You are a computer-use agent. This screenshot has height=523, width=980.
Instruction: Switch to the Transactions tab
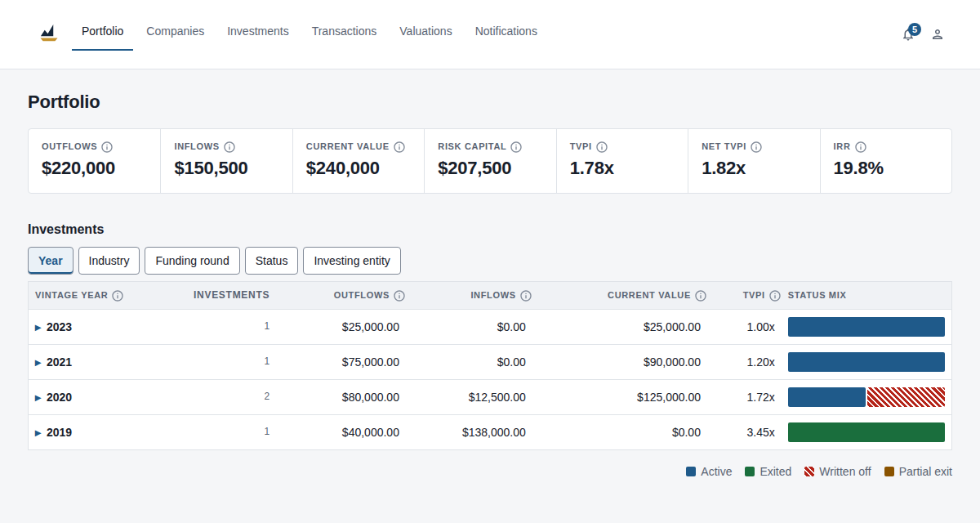tap(345, 31)
